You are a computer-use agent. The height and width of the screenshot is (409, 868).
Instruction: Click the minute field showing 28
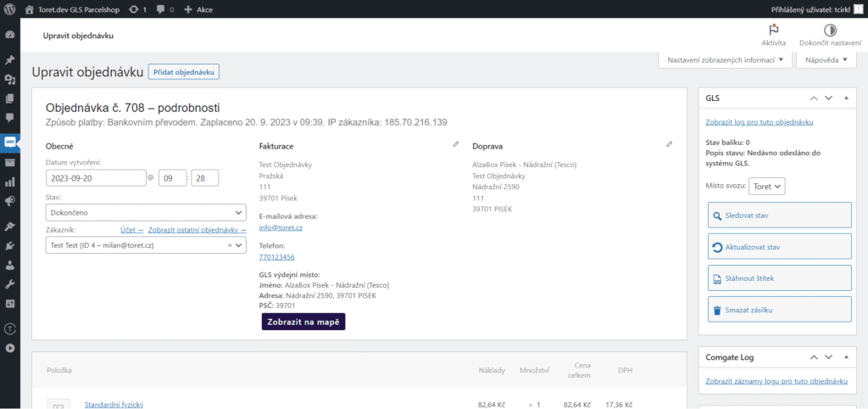pos(205,178)
